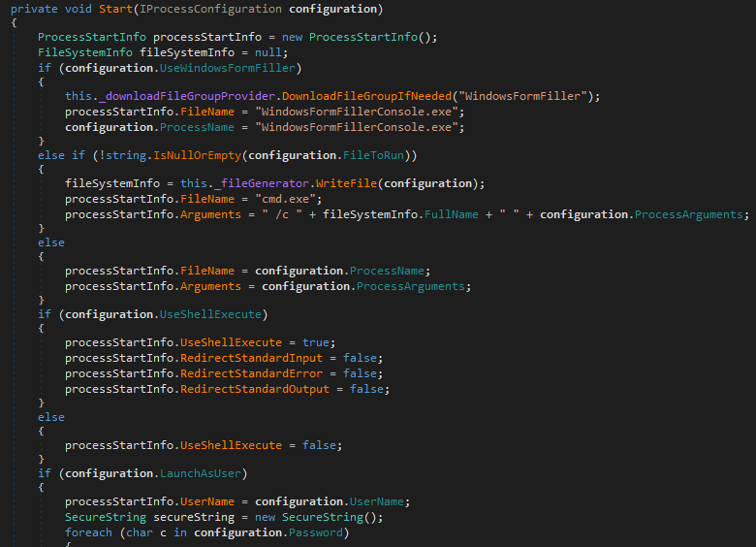756x547 pixels.
Task: Click the char keyword in the foreach loop
Action: [x=140, y=532]
